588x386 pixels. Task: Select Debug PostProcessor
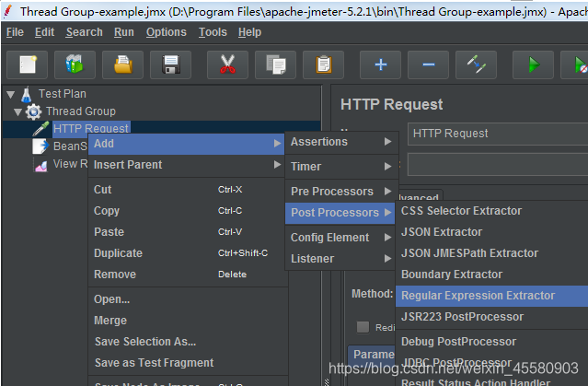(492, 342)
